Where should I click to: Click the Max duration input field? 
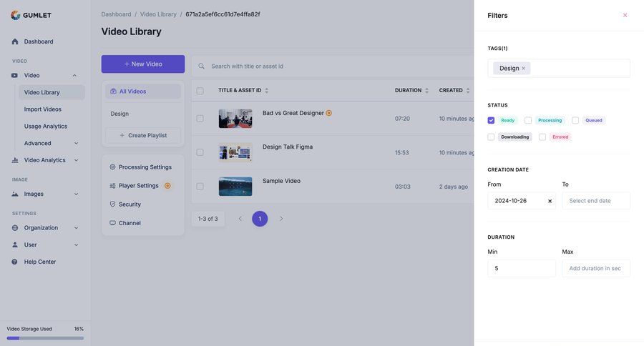[596, 268]
